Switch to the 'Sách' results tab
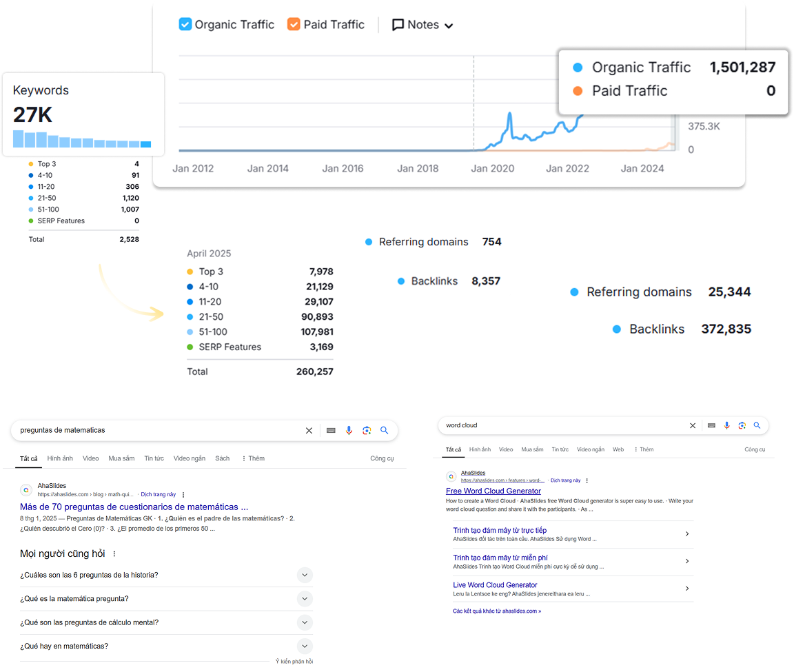The width and height of the screenshot is (794, 672). [222, 458]
